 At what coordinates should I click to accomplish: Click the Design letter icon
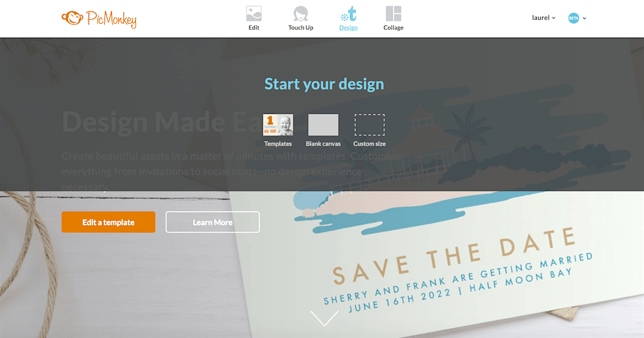pos(349,14)
